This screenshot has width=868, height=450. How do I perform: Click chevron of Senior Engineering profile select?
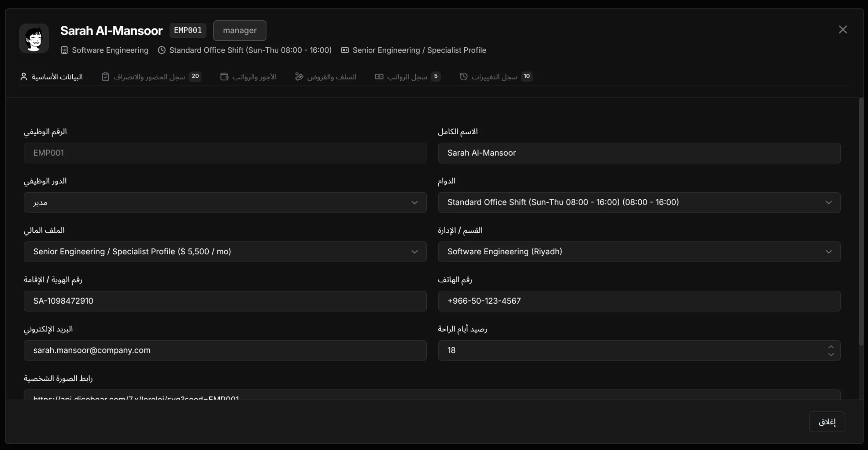point(415,252)
